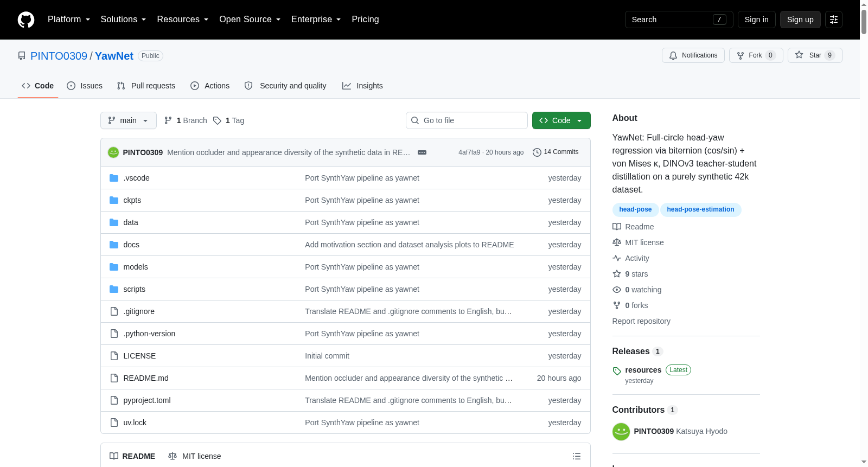This screenshot has height=467, width=868.
Task: Click the LICENSE file icon
Action: (x=114, y=356)
